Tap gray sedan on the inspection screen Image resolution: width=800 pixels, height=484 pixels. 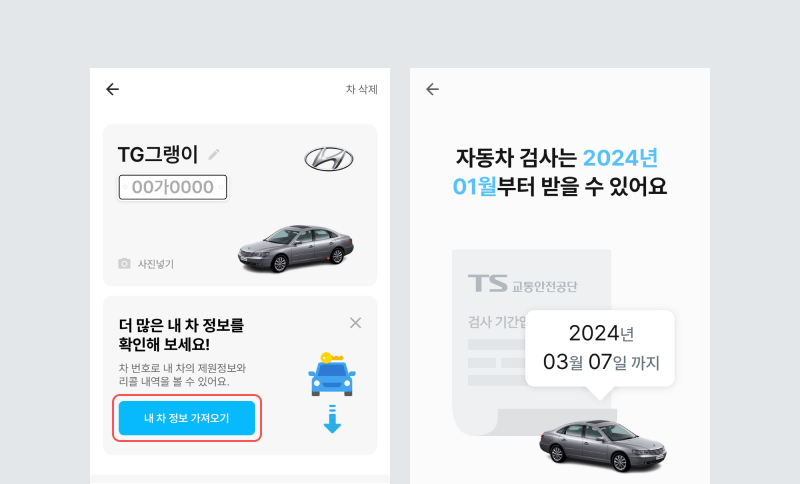point(603,445)
